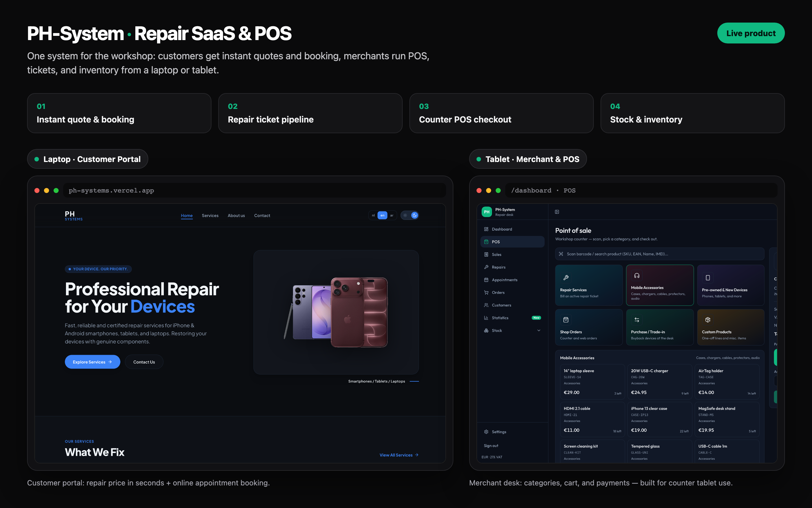Select the AirTag holder product card
This screenshot has width=812, height=508.
pyautogui.click(x=727, y=382)
